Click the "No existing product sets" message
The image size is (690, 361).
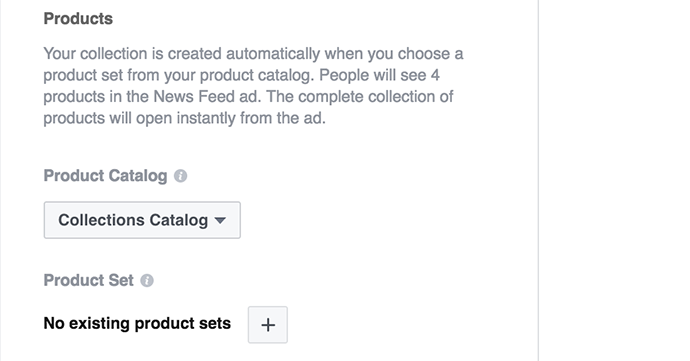(137, 324)
